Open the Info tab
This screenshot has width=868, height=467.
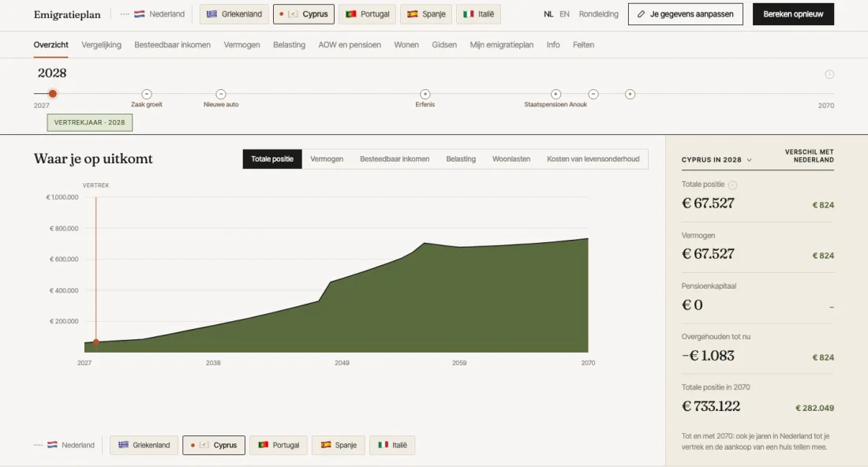click(553, 45)
